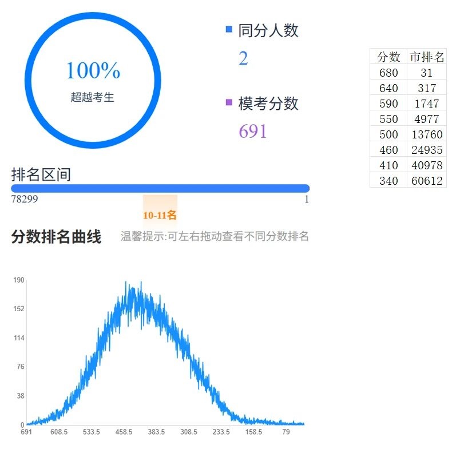Click the 190 y-axis label on chart
Viewport: 476px width, 449px height.
click(18, 280)
